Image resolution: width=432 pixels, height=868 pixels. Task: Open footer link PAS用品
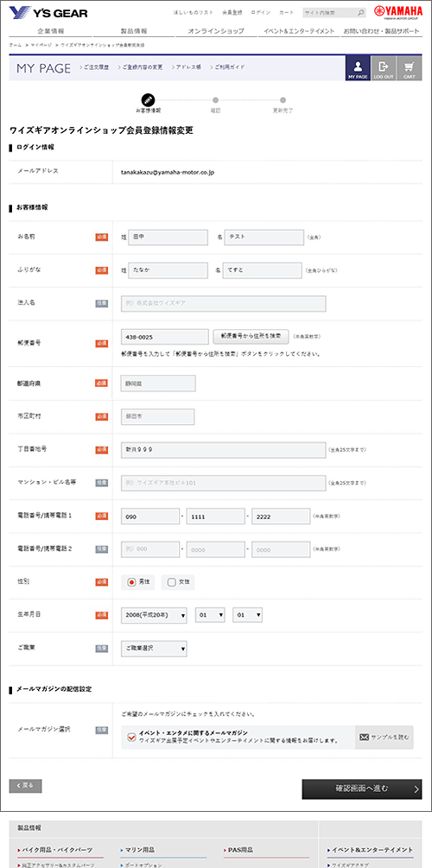[x=238, y=849]
